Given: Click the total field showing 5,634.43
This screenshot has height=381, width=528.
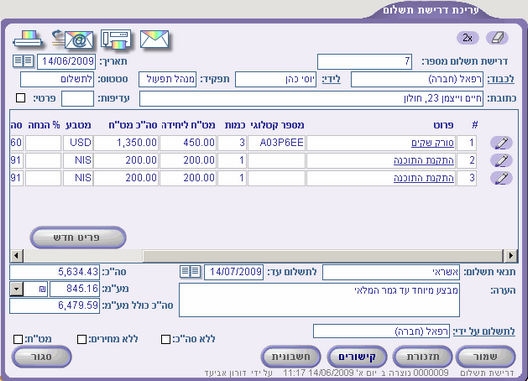Looking at the screenshot, I should [55, 272].
